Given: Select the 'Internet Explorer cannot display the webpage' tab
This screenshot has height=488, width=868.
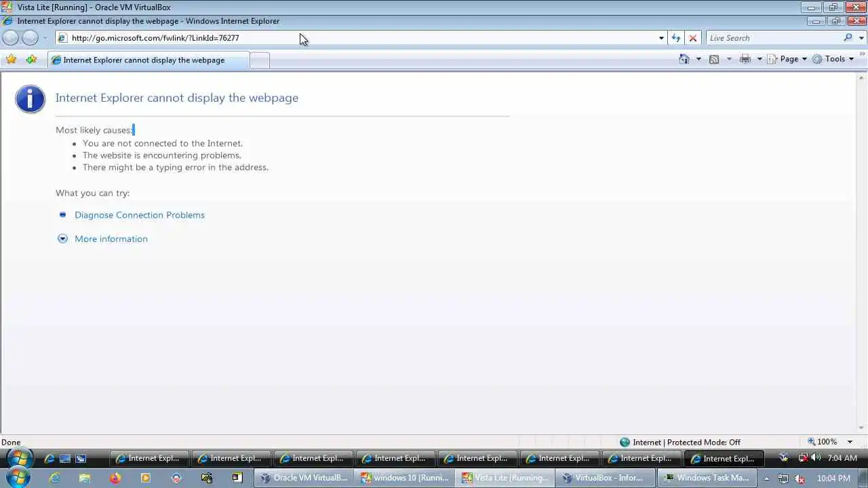Looking at the screenshot, I should [148, 60].
